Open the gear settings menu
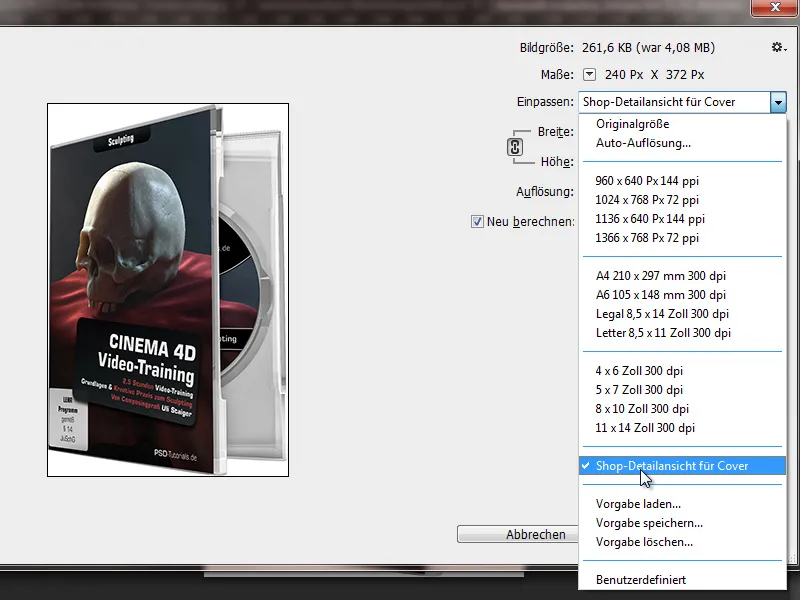Screen dimensions: 800x600 coord(779,47)
